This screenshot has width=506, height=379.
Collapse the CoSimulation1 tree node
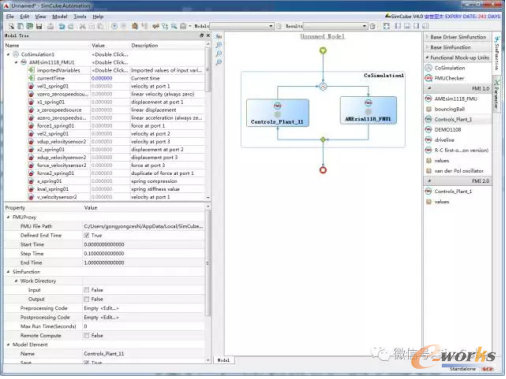point(8,54)
